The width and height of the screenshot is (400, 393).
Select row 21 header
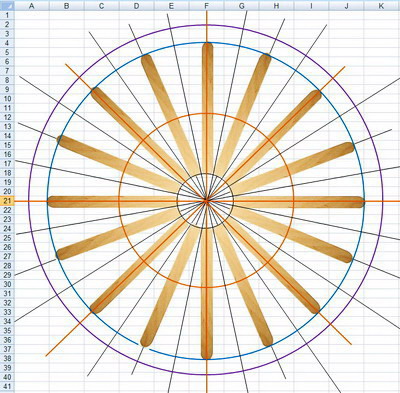coord(7,201)
